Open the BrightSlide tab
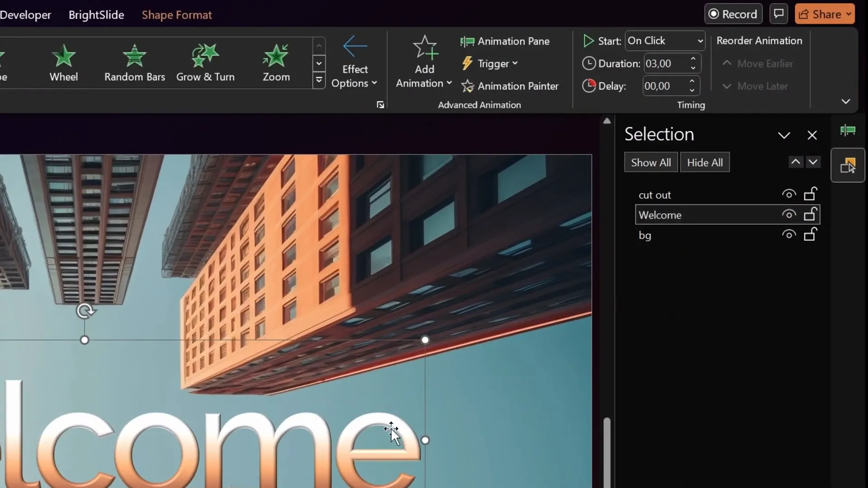Screen dimensions: 868x488 [x=96, y=15]
